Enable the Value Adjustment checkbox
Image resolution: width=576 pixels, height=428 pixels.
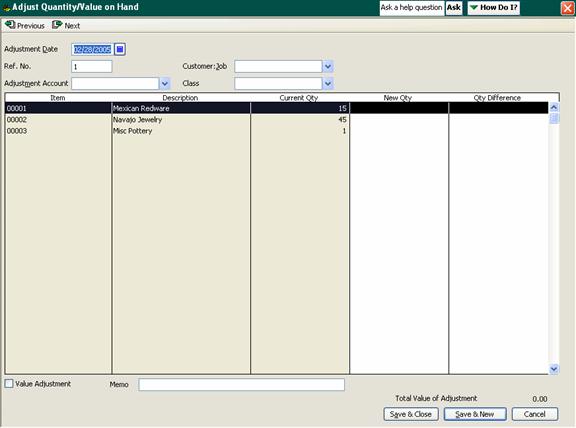tap(9, 384)
